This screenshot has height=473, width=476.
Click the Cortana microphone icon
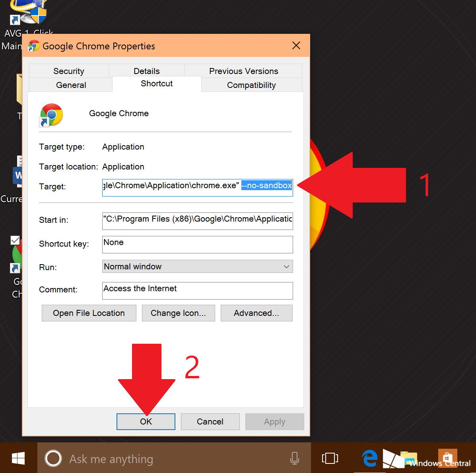click(x=294, y=458)
